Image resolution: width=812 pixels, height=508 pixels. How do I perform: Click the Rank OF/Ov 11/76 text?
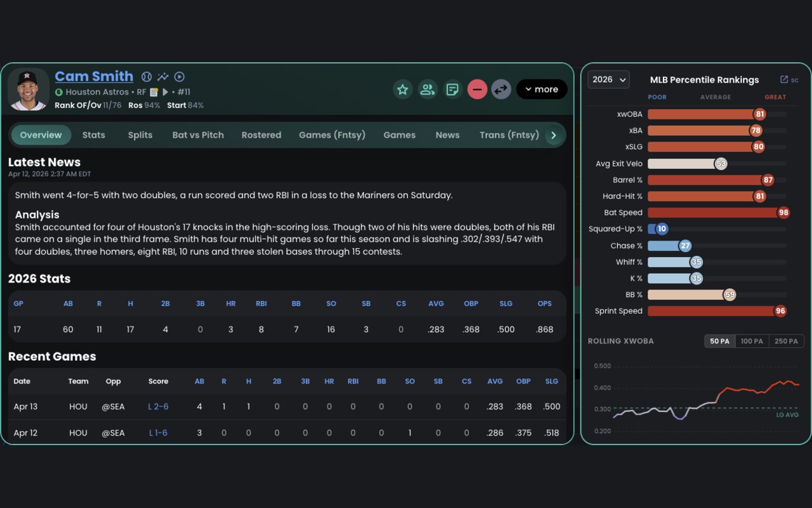pos(88,105)
